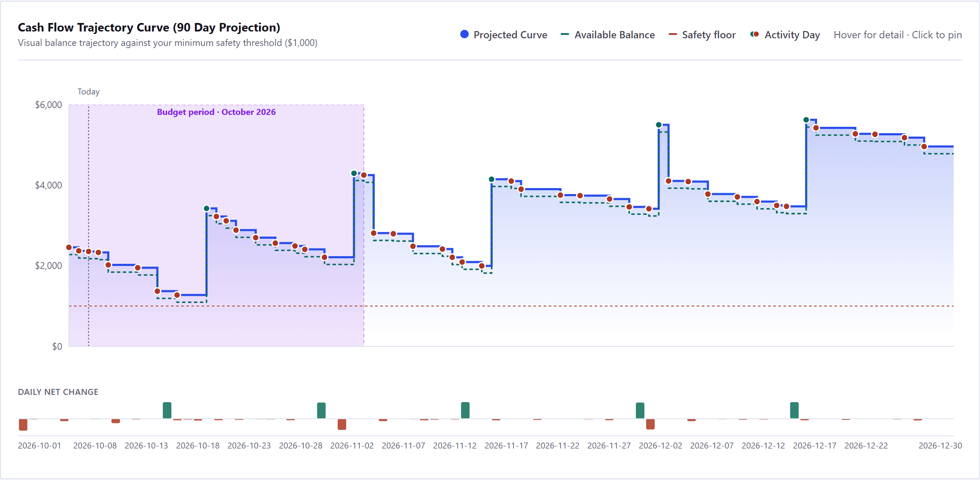Toggle the Available Balance legend label
This screenshot has height=480, width=980.
pyautogui.click(x=615, y=35)
